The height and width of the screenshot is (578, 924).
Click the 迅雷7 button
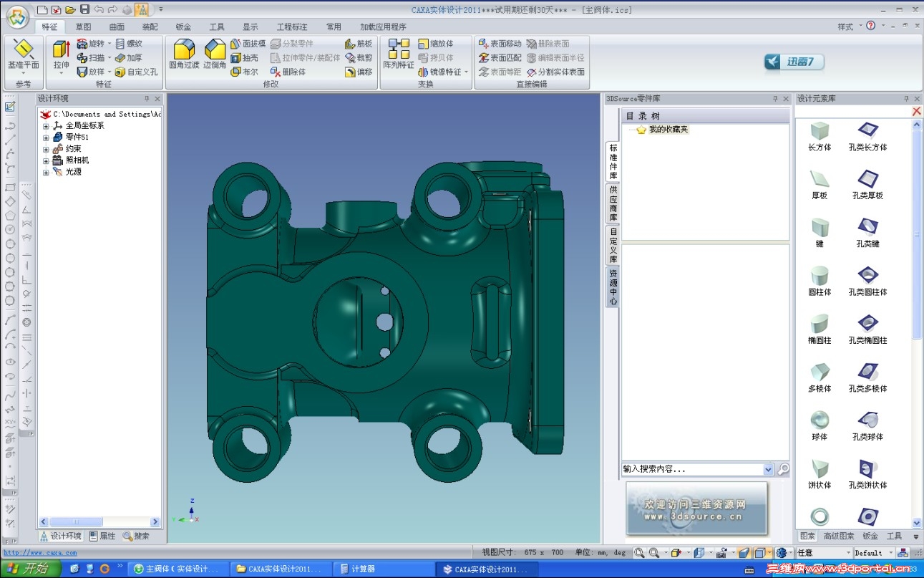(x=794, y=62)
